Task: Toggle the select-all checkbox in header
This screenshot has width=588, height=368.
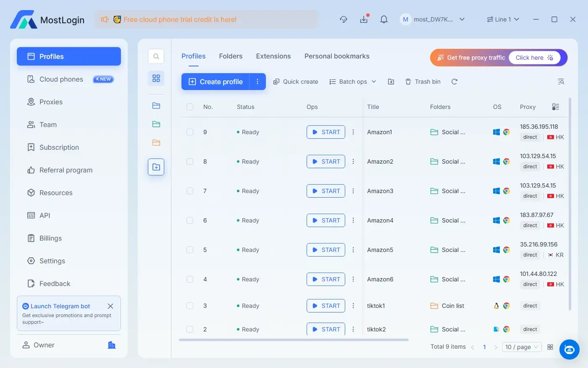Action: [190, 107]
